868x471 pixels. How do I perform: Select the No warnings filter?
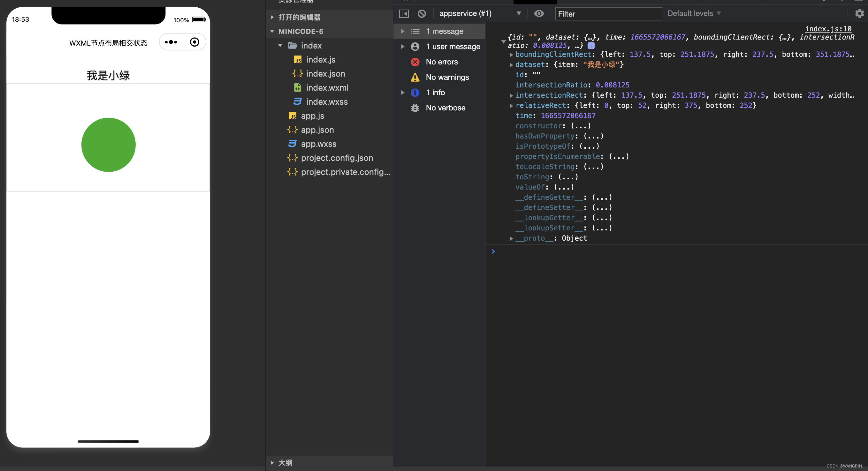pyautogui.click(x=447, y=77)
